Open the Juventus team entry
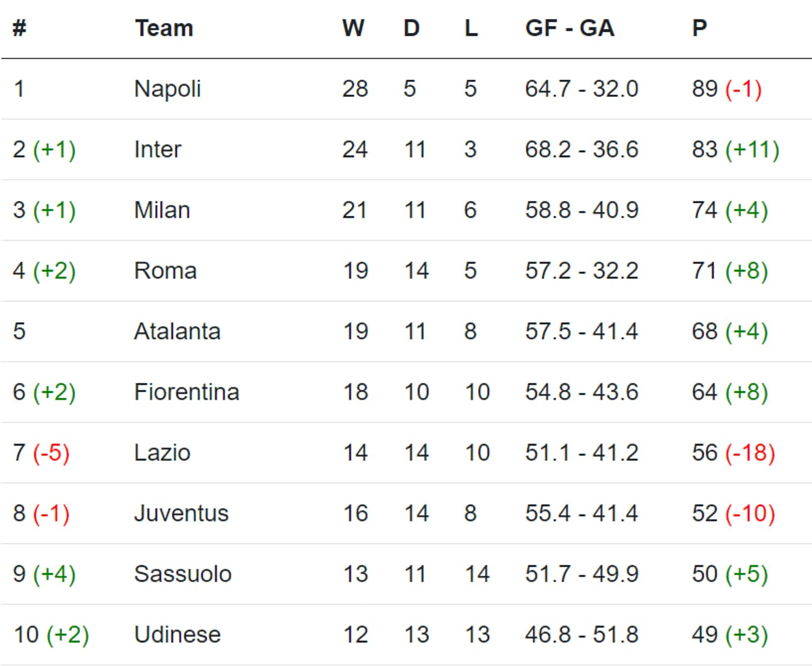812x666 pixels. click(x=181, y=514)
